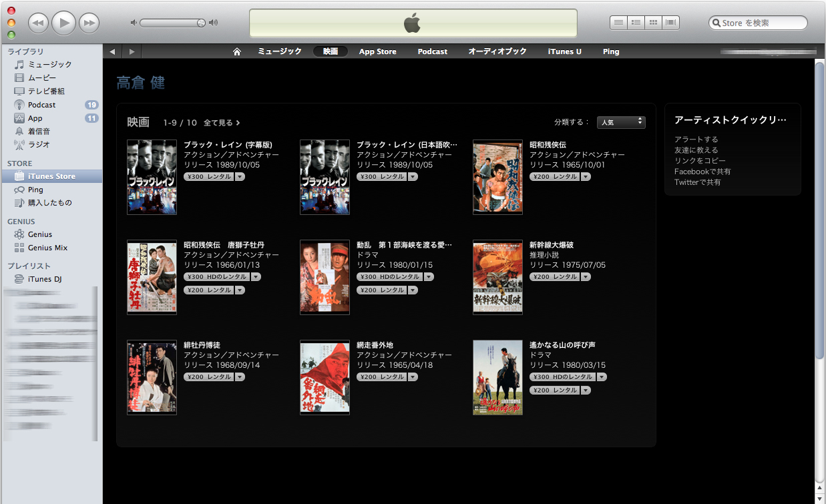Click ¥300 HDのレンタル for 動乱
Viewport: 826px width, 504px height.
389,277
